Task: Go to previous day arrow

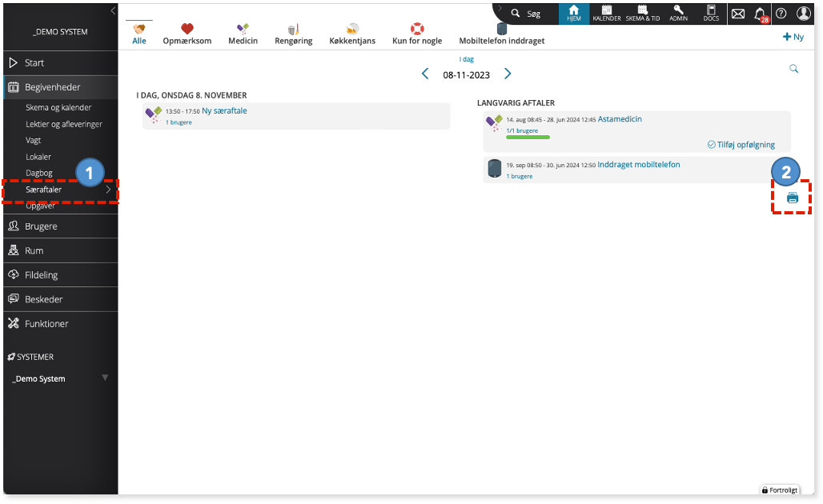Action: [425, 74]
